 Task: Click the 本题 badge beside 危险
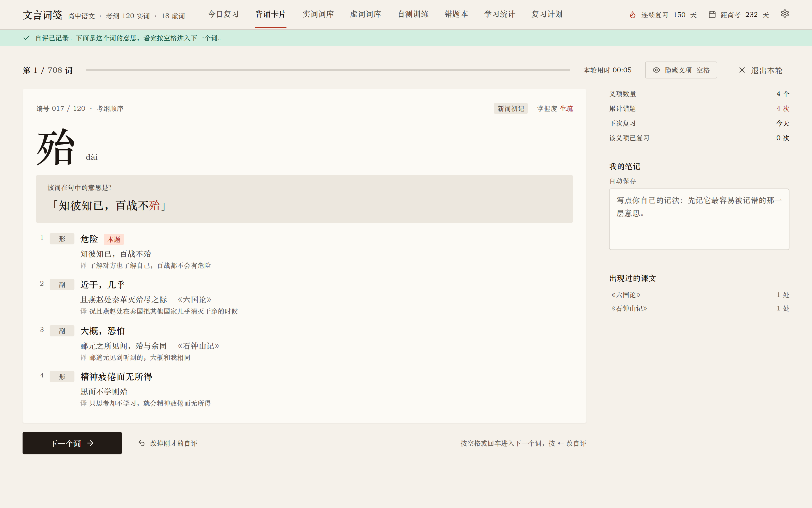(114, 239)
